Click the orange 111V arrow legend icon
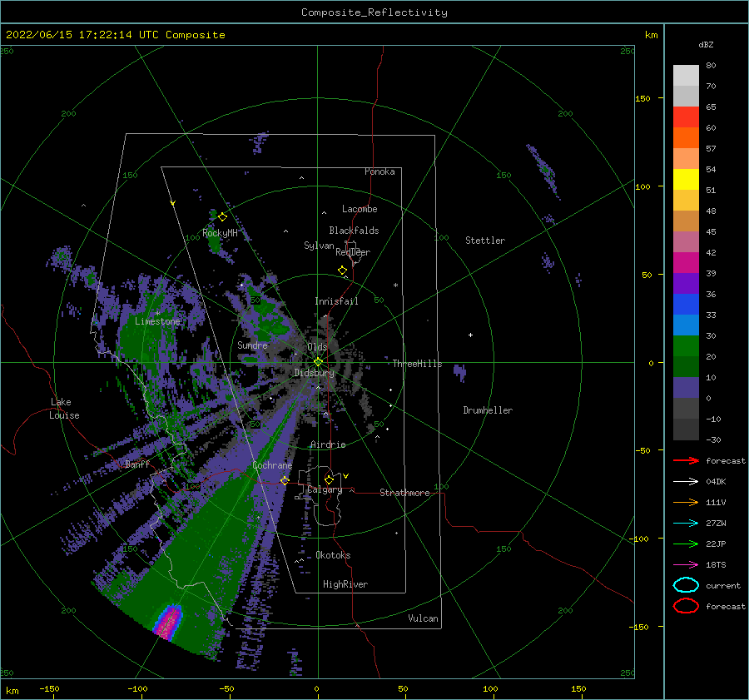This screenshot has width=749, height=700. [x=686, y=502]
